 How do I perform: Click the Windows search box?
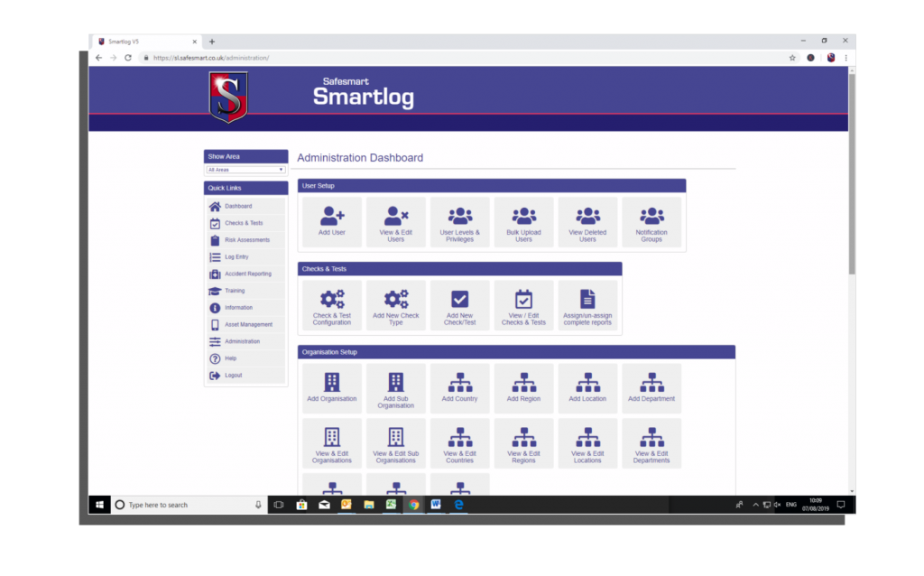(189, 505)
